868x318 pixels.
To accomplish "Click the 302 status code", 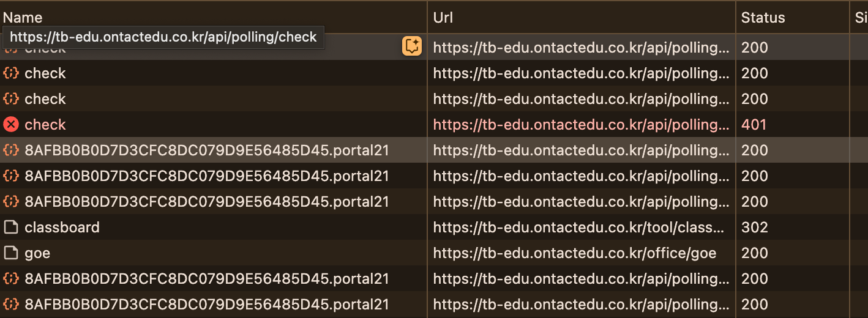I will pyautogui.click(x=755, y=227).
